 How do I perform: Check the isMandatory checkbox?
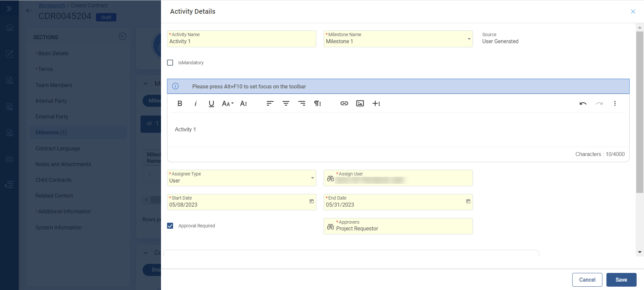coord(170,63)
